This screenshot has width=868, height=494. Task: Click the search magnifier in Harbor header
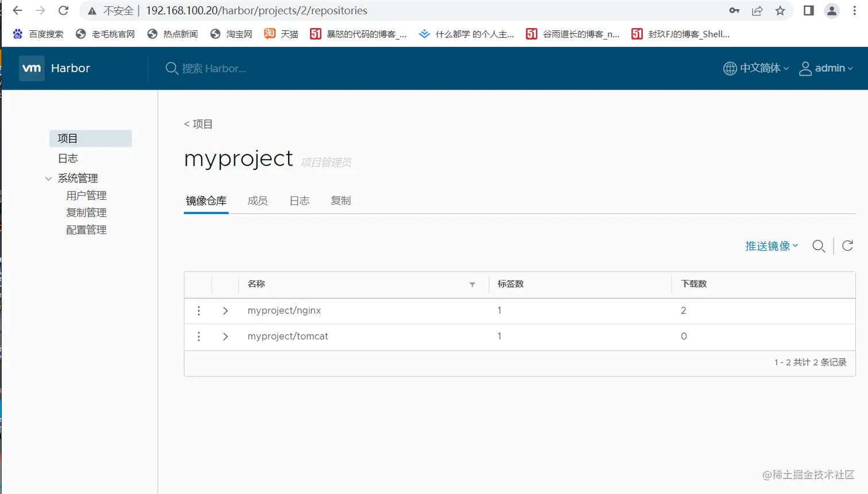click(171, 68)
